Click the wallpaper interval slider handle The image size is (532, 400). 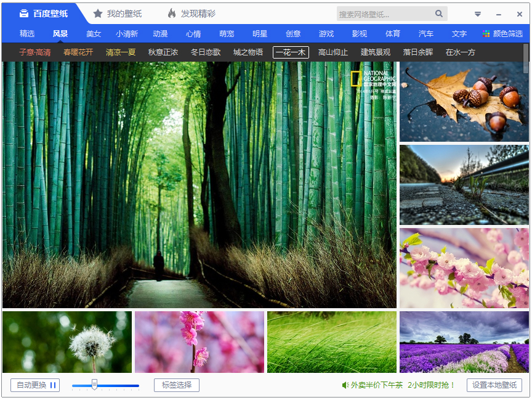pos(94,385)
